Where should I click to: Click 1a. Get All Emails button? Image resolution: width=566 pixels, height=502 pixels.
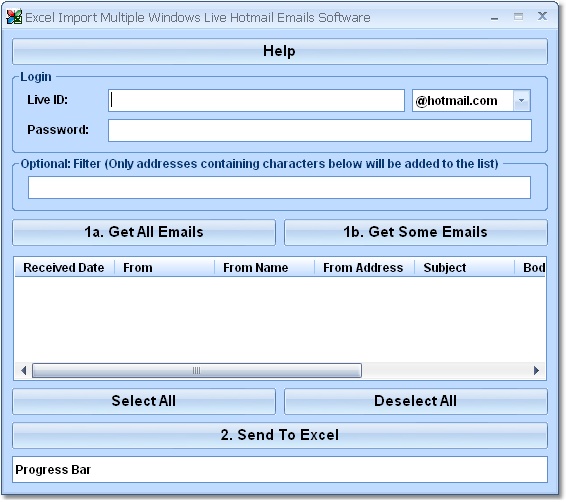point(144,232)
